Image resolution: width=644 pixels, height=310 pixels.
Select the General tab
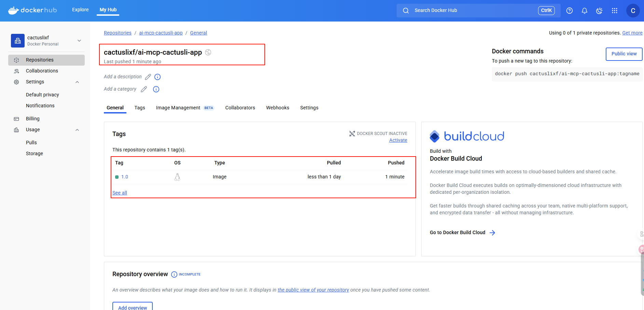pyautogui.click(x=115, y=108)
